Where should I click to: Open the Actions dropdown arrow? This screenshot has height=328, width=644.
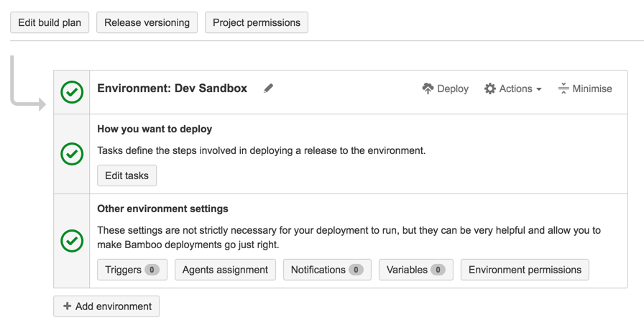point(539,88)
